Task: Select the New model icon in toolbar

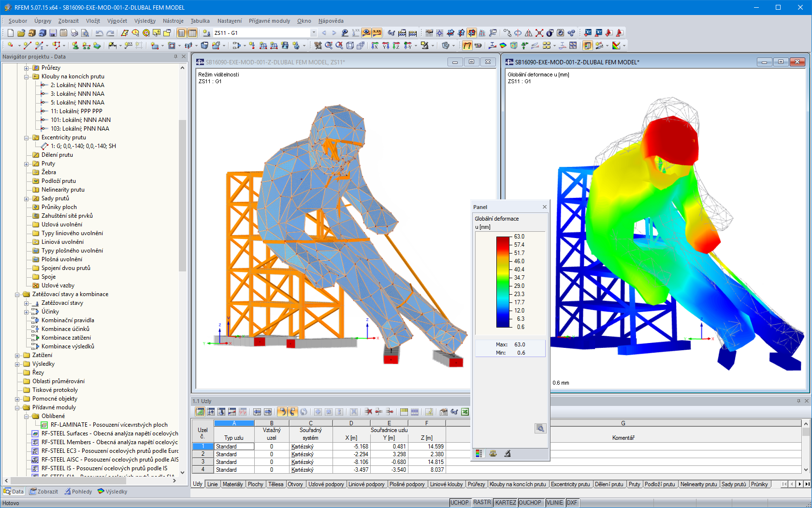Action: pyautogui.click(x=10, y=33)
